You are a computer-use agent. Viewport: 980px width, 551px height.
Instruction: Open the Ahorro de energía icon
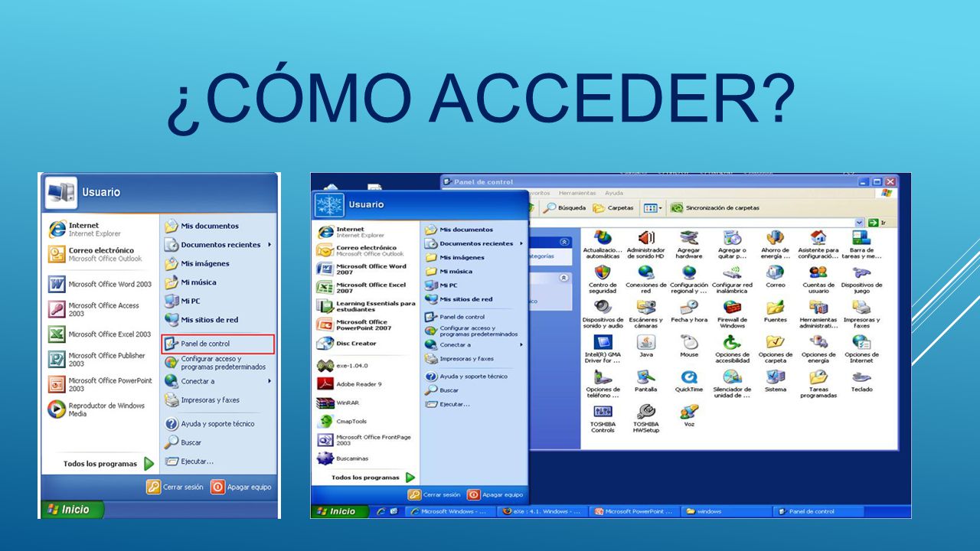pos(776,245)
